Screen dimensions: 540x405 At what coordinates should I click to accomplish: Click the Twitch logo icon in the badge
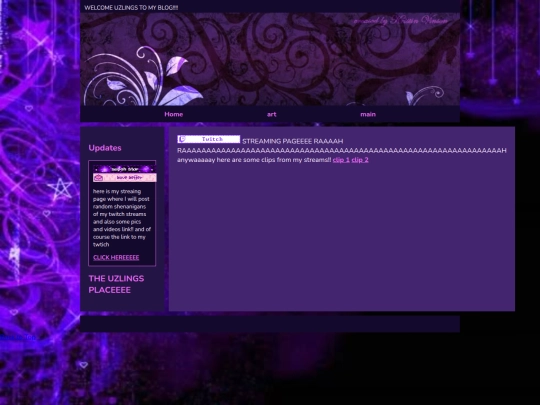(x=182, y=139)
